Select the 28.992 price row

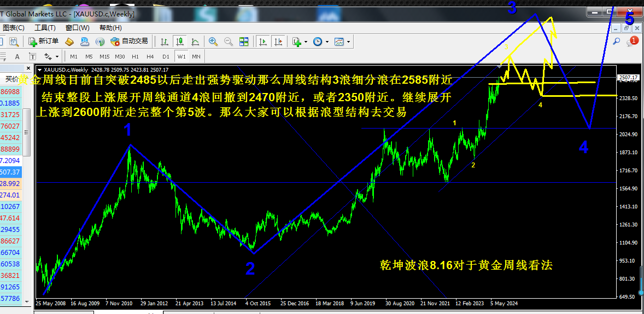tap(11, 183)
